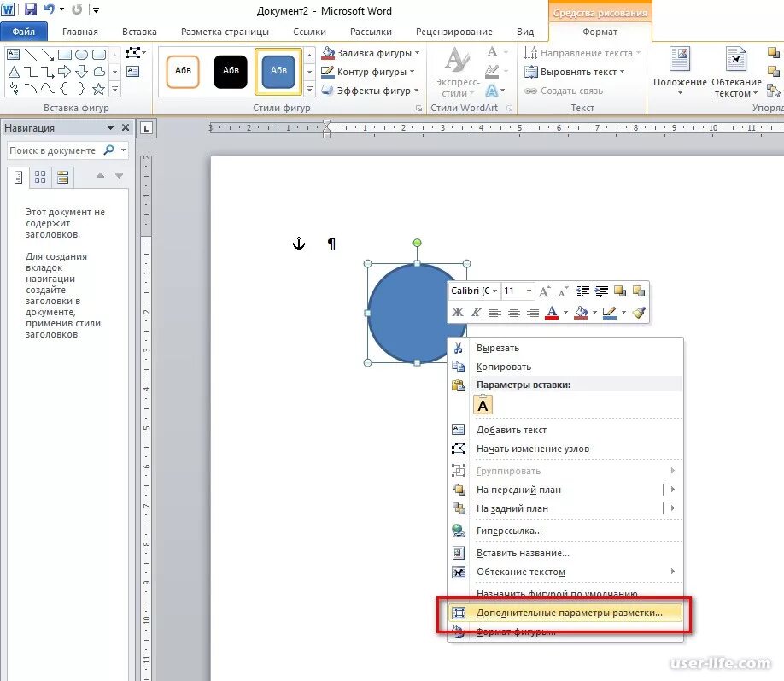Image resolution: width=784 pixels, height=681 pixels.
Task: Click the tab stop selector button beside the ruler
Action: (147, 128)
